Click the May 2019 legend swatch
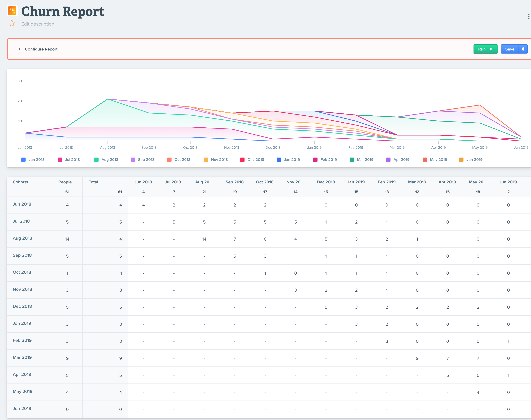This screenshot has height=420, width=531. coord(425,160)
